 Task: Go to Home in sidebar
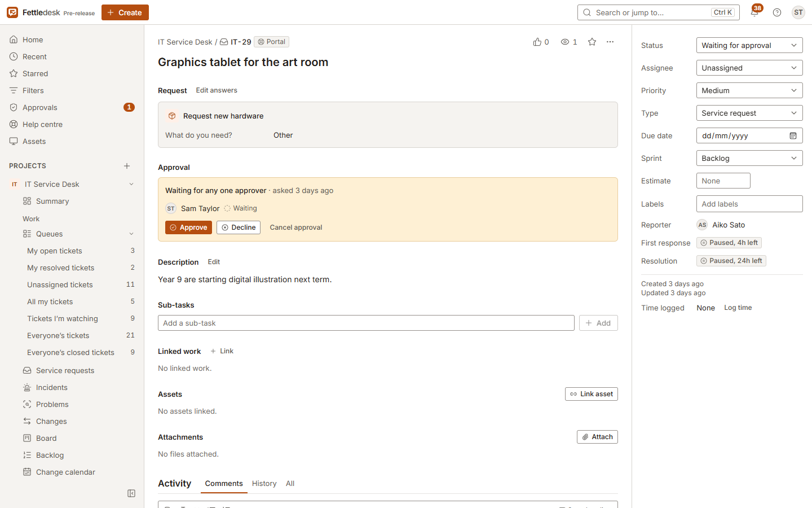tap(72, 40)
